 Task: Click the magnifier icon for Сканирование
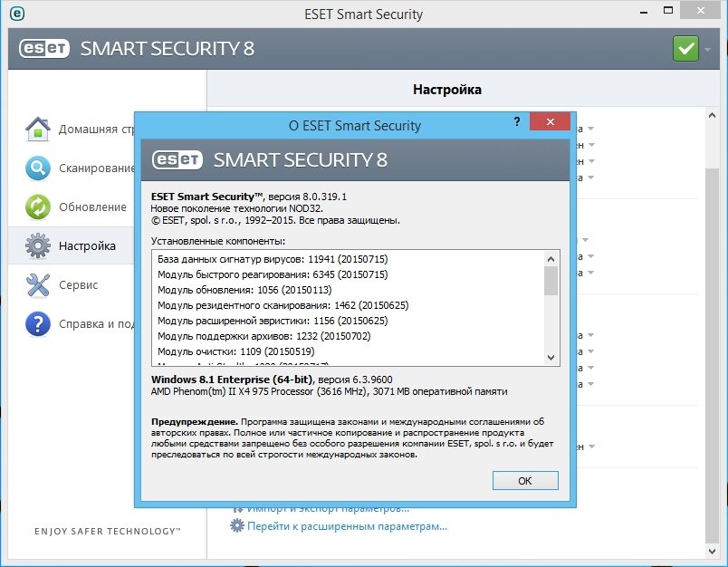coord(38,168)
